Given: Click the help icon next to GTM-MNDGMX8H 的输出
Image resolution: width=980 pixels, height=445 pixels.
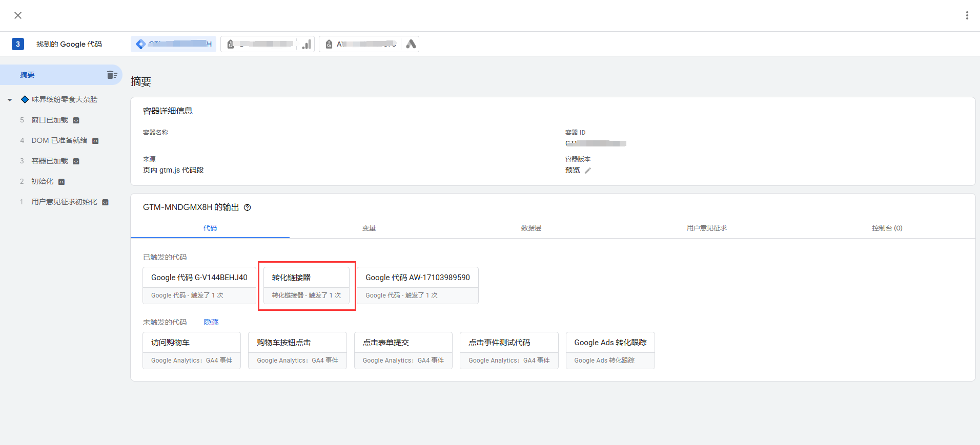Looking at the screenshot, I should click(x=248, y=207).
